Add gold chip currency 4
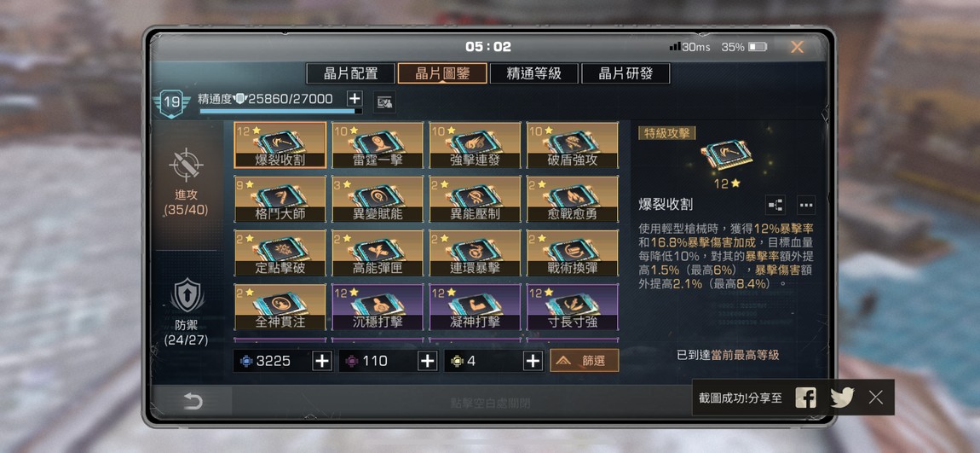The height and width of the screenshot is (453, 980). click(533, 361)
